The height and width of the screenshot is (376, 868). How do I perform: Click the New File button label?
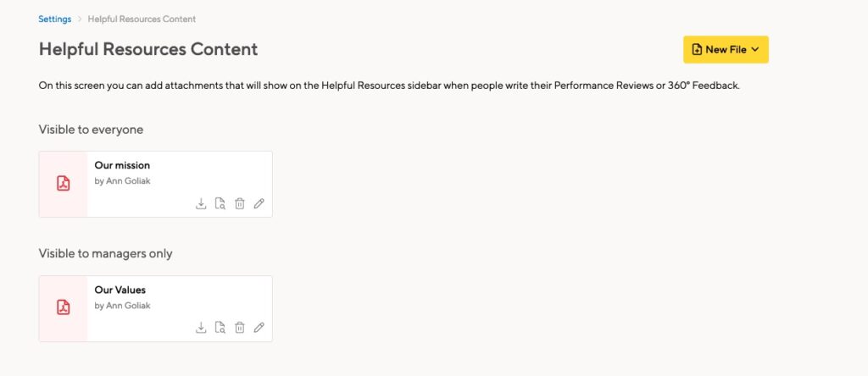coord(726,50)
